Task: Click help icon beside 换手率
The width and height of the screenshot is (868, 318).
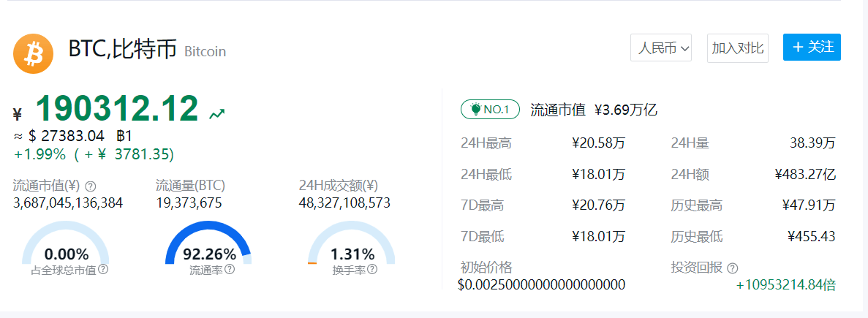Action: pos(372,269)
